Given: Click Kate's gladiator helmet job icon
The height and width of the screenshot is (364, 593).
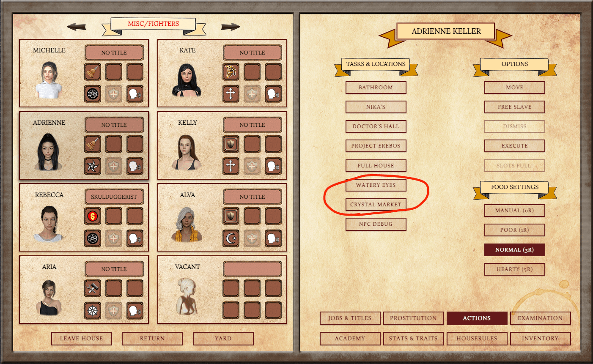Looking at the screenshot, I should pyautogui.click(x=231, y=72).
